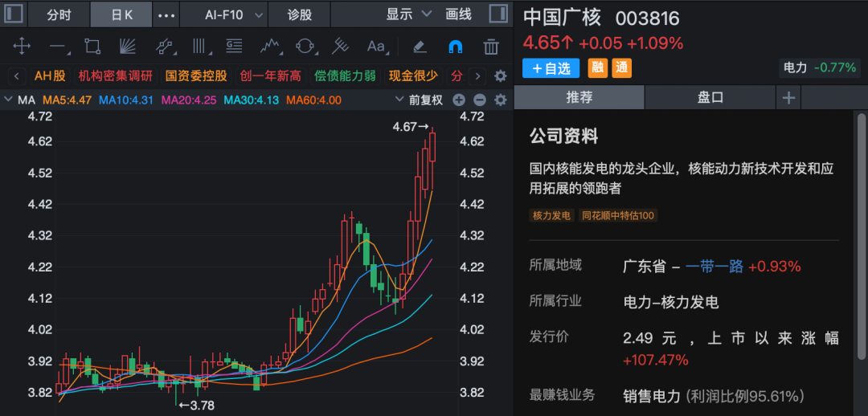Viewport: 868px width, 416px height.
Task: Select the fan lines drawing tool
Action: pos(128,47)
